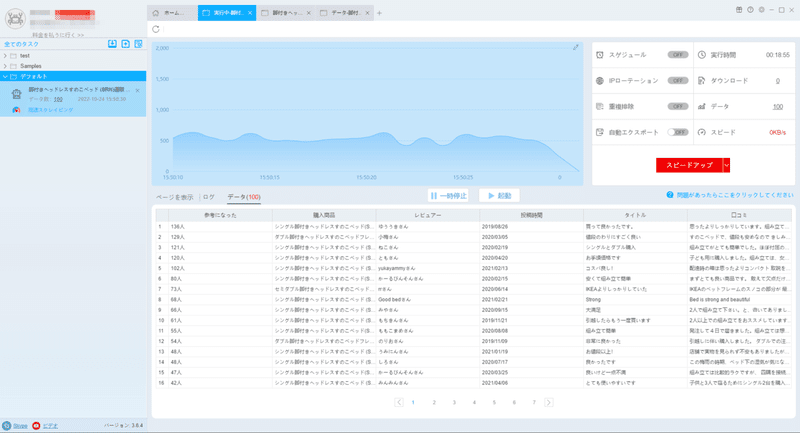The height and width of the screenshot is (433, 800).
Task: Open the problem help link above table
Action: click(x=735, y=195)
